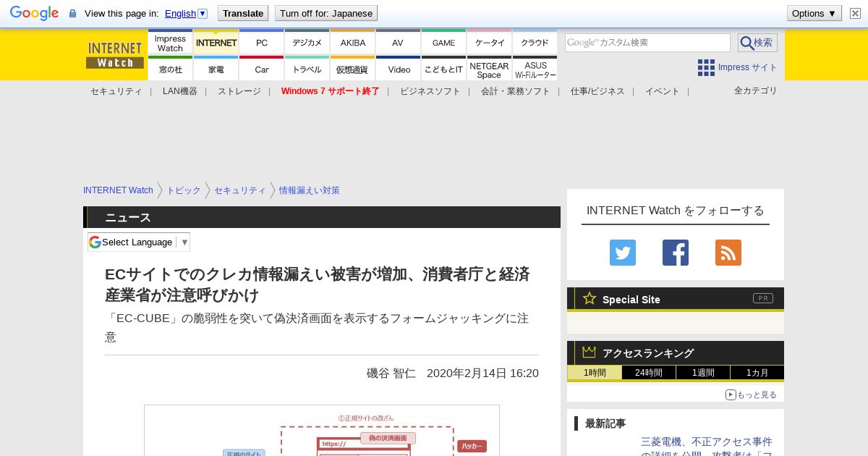868x456 pixels.
Task: Click the Special Site star icon
Action: (590, 298)
